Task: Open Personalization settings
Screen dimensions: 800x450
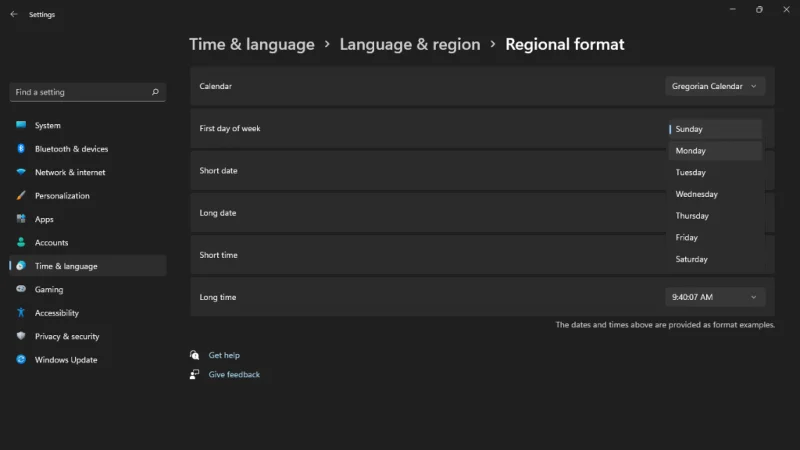Action: point(88,195)
